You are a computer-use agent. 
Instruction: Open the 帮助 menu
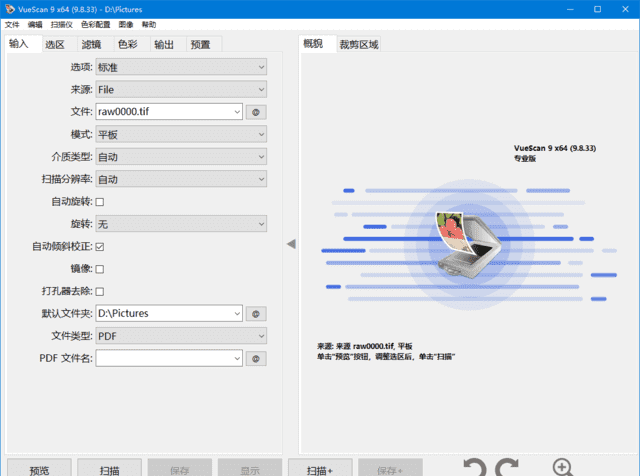[x=149, y=24]
